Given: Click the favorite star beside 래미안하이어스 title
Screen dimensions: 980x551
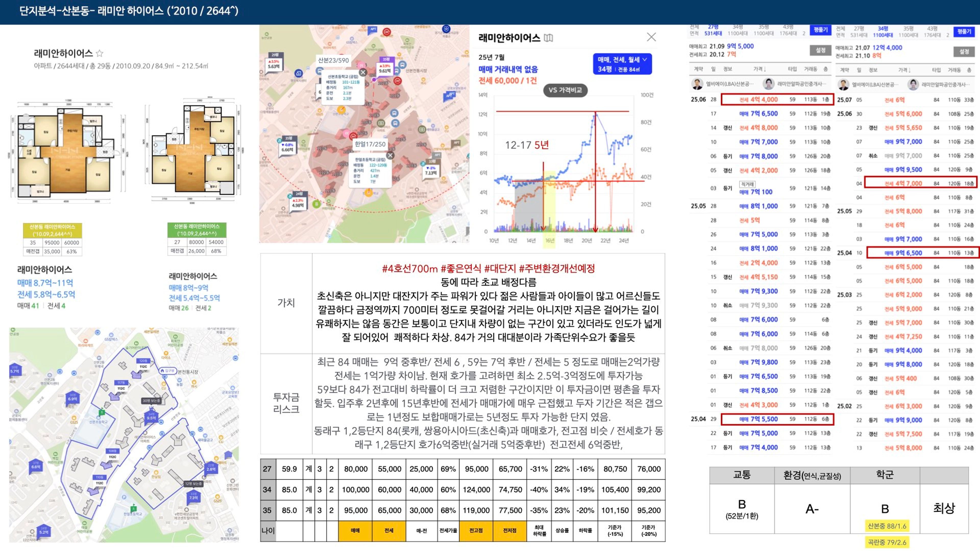Looking at the screenshot, I should (99, 53).
